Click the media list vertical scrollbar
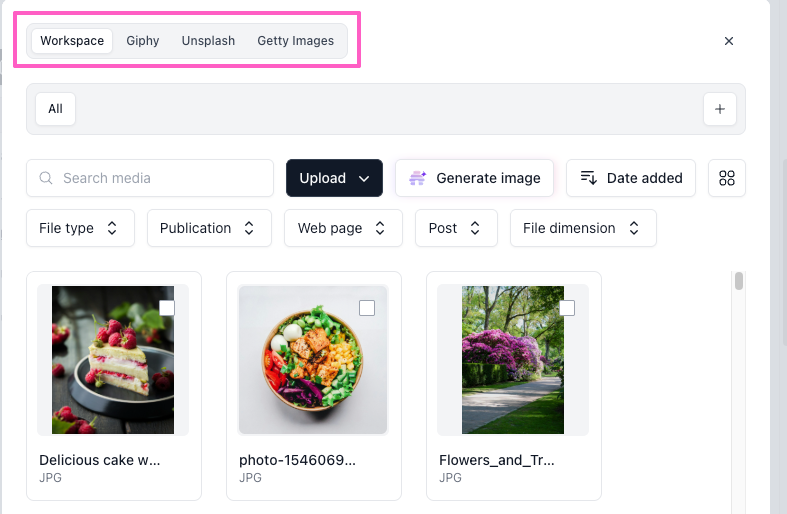 tap(739, 281)
